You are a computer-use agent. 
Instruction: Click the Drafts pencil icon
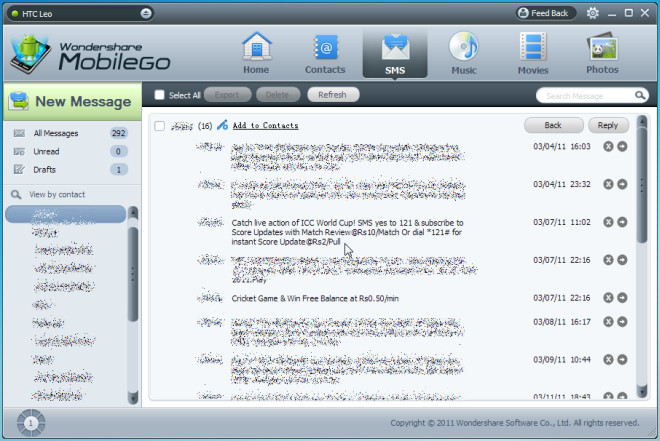pyautogui.click(x=19, y=170)
